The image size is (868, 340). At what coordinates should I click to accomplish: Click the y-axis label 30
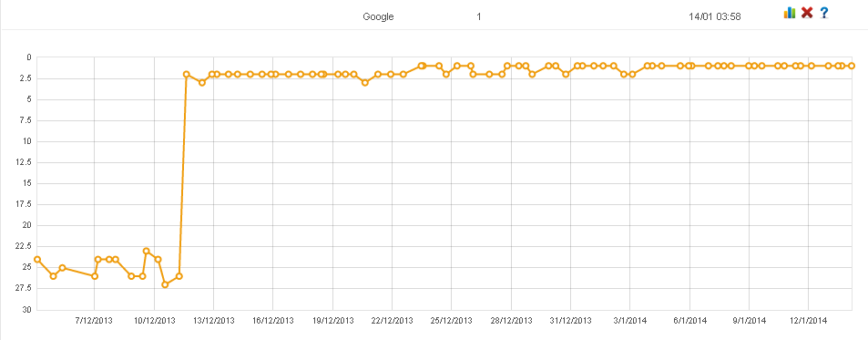click(x=27, y=310)
